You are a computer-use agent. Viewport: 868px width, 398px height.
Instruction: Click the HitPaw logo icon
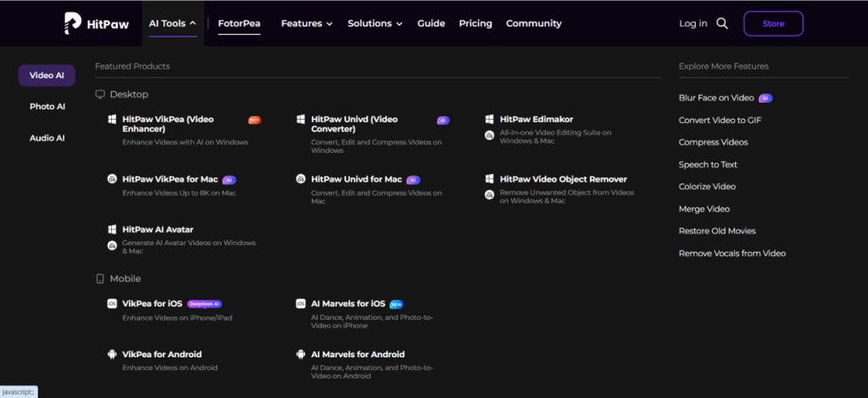(73, 23)
